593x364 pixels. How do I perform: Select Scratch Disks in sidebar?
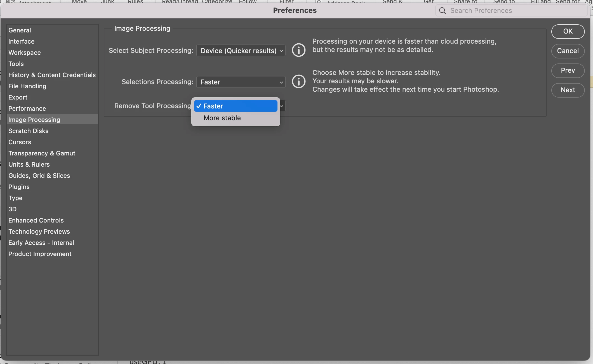[x=28, y=131]
